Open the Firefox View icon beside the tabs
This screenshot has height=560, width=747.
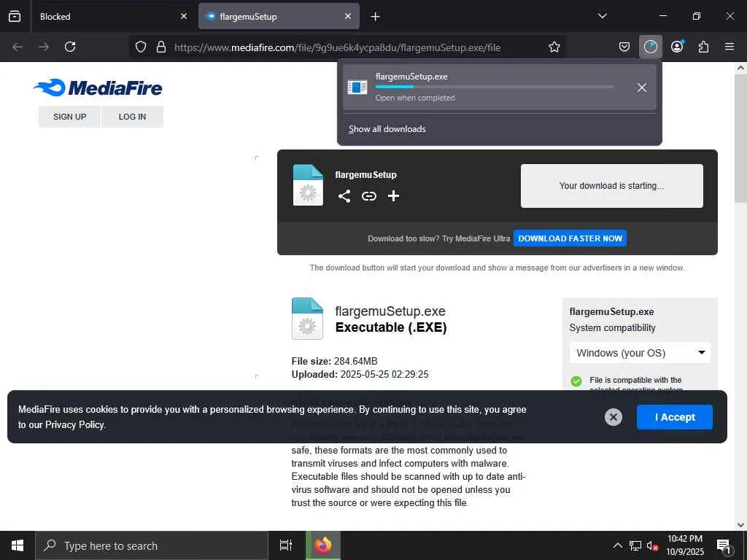15,16
